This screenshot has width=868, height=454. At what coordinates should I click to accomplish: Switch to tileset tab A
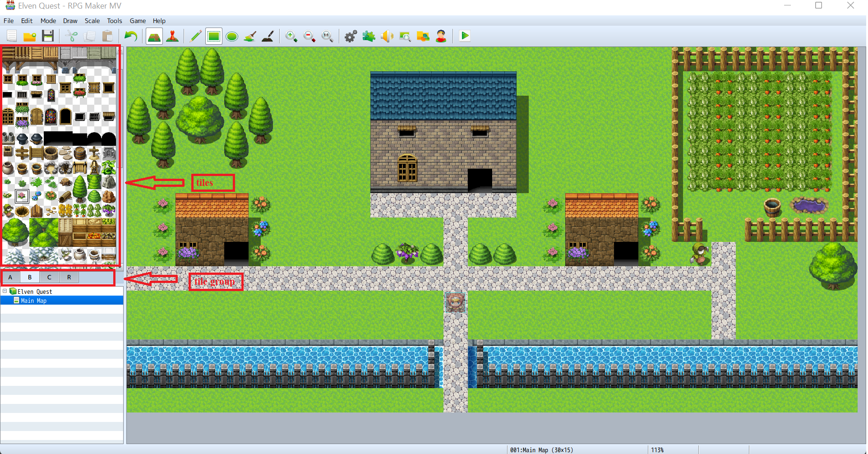pos(10,277)
